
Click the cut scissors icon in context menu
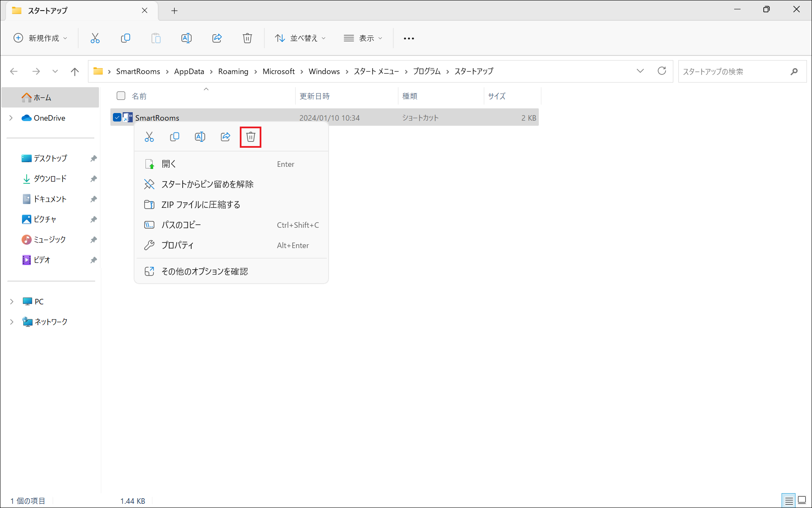pos(149,137)
